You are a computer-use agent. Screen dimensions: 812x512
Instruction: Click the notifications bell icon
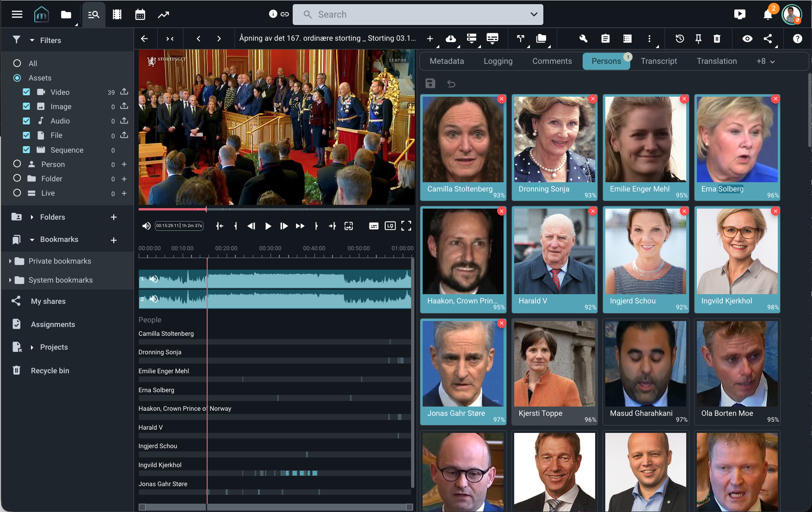768,15
